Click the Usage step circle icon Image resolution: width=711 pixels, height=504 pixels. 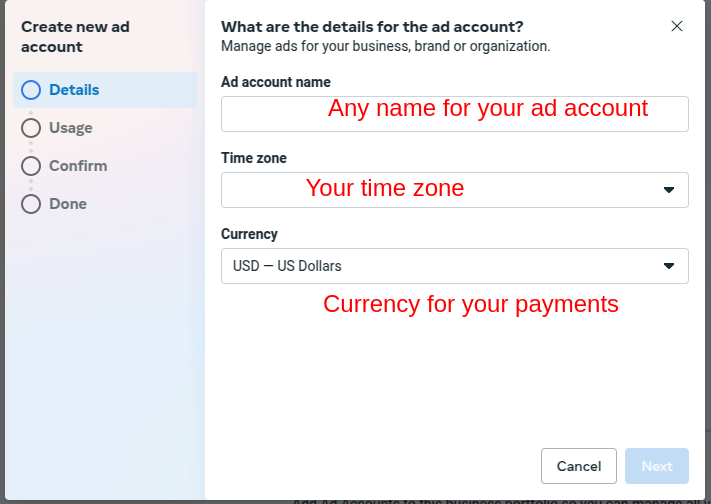pyautogui.click(x=31, y=128)
